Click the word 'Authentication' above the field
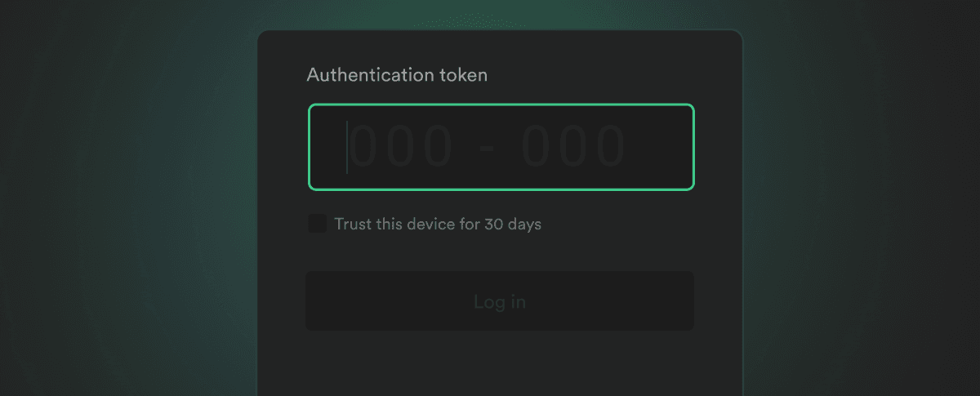 pos(370,75)
